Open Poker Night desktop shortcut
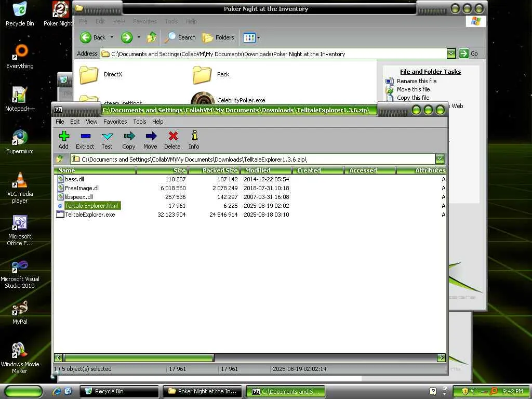 58,14
